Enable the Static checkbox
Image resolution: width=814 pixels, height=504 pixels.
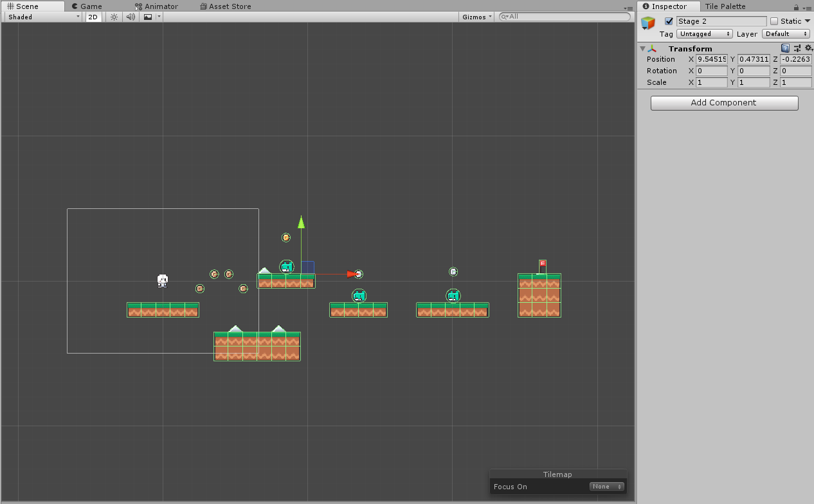pyautogui.click(x=774, y=21)
